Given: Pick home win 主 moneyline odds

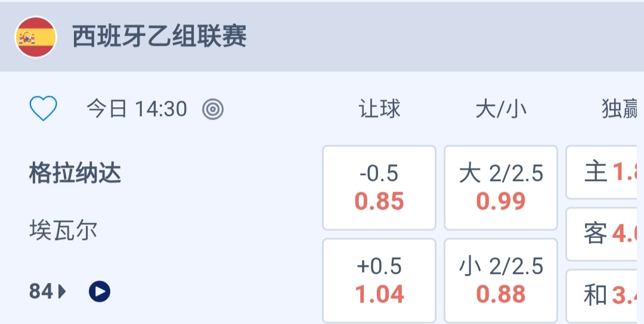Looking at the screenshot, I should 605,173.
